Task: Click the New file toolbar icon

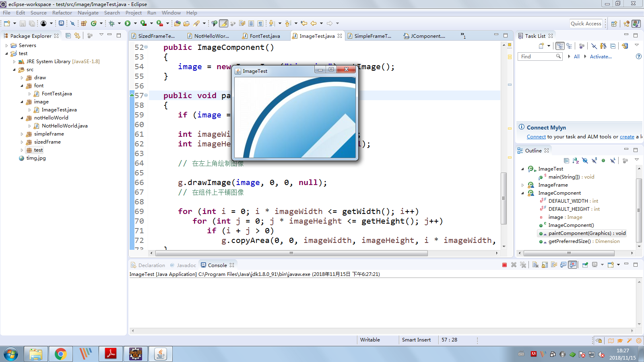Action: coord(7,23)
